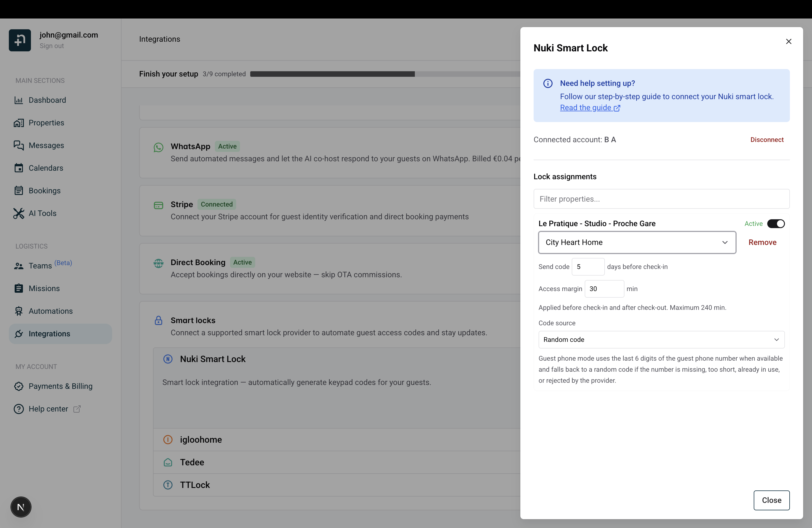Image resolution: width=812 pixels, height=528 pixels.
Task: Open Missions in the Logistics section
Action: tap(60, 289)
